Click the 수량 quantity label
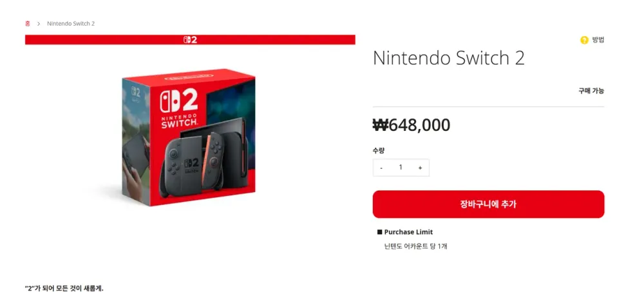 tap(379, 151)
